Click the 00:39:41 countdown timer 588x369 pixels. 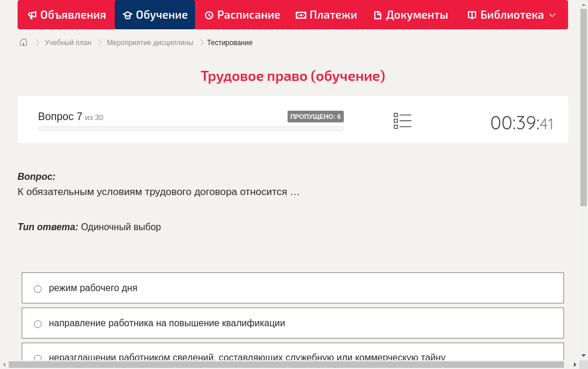521,123
